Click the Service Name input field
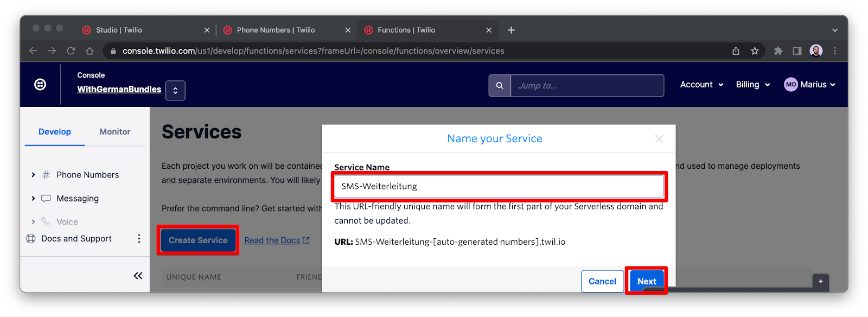 [499, 186]
